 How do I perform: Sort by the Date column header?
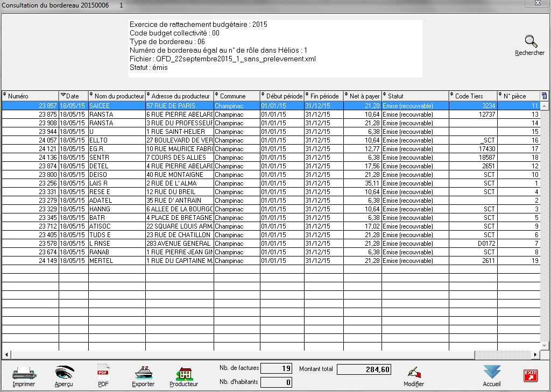click(x=73, y=96)
